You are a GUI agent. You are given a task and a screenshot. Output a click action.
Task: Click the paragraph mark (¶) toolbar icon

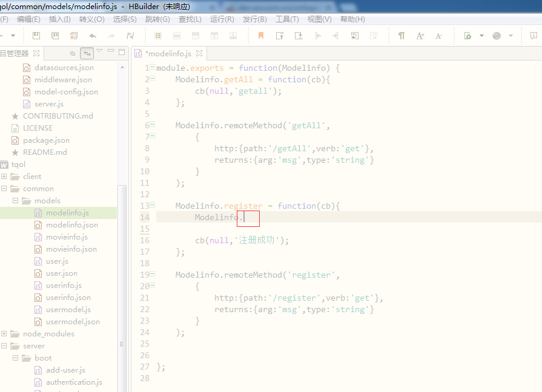tap(401, 36)
